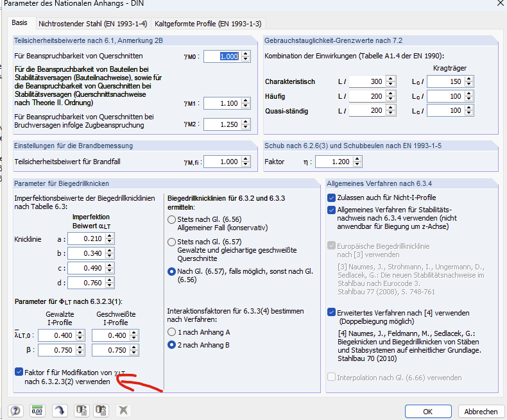Click the blue reset defaults arrow icon
This screenshot has height=420, width=507.
[x=59, y=410]
